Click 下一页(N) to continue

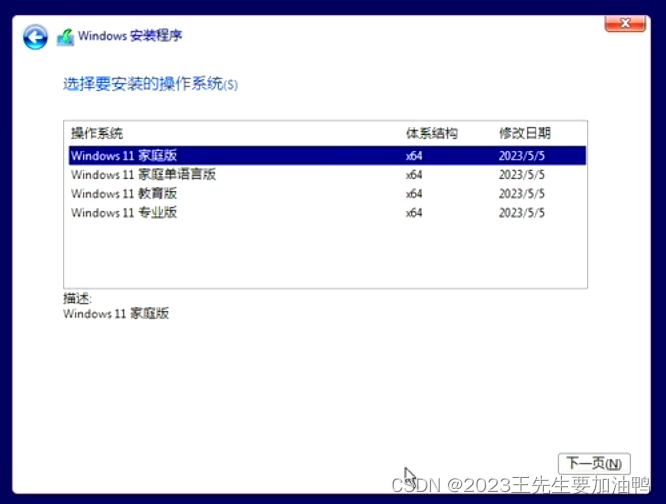tap(594, 463)
